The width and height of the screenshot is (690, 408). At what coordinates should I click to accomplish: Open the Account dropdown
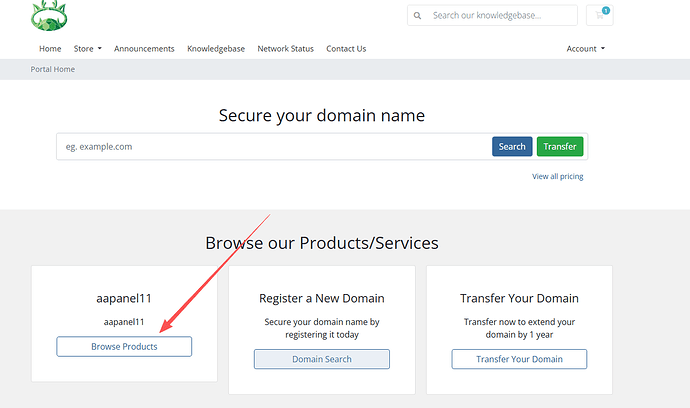pos(585,49)
